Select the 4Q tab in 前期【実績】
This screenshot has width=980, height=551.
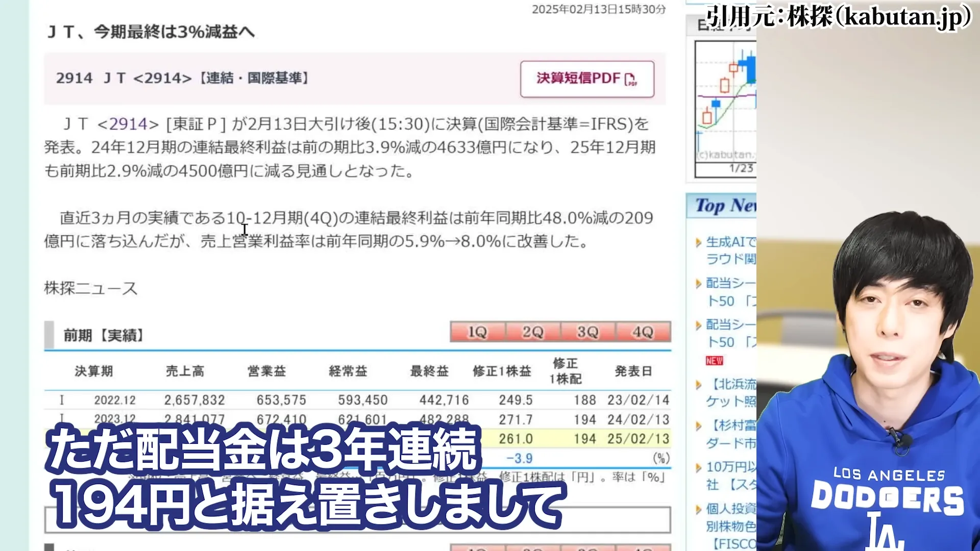pyautogui.click(x=643, y=332)
